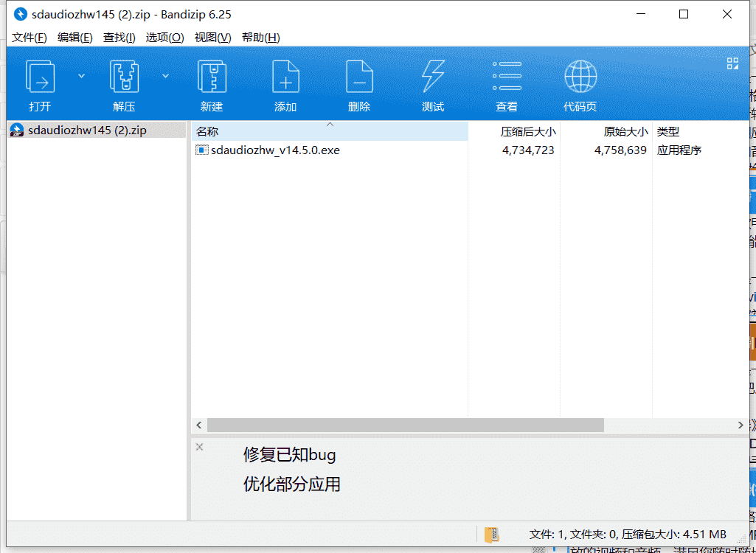This screenshot has width=756, height=553.
Task: Sort by the 压缩后大小 column header
Action: tap(514, 131)
